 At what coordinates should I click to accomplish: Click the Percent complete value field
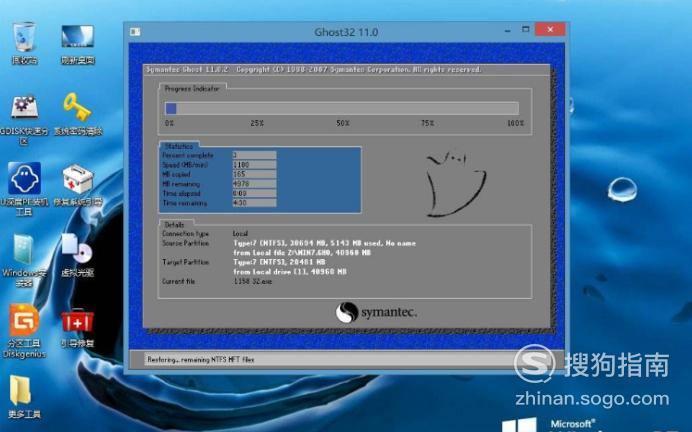[254, 155]
